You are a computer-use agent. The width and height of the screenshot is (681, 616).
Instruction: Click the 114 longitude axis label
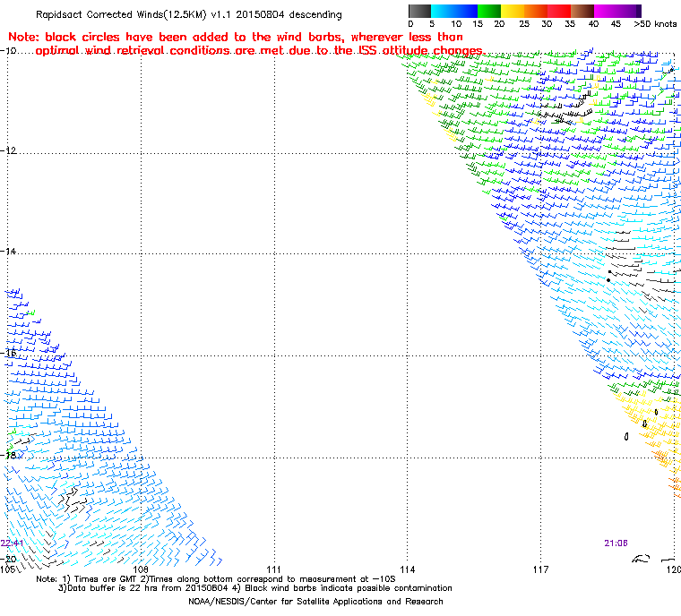click(408, 569)
